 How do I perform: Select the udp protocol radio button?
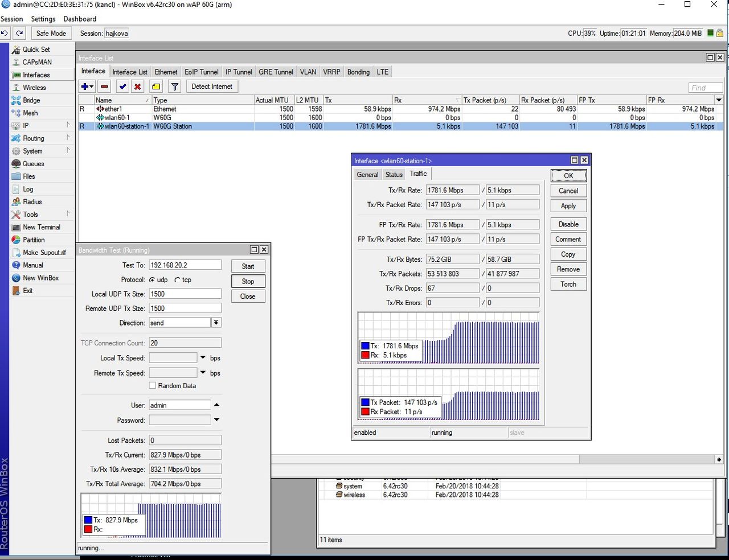pyautogui.click(x=152, y=280)
